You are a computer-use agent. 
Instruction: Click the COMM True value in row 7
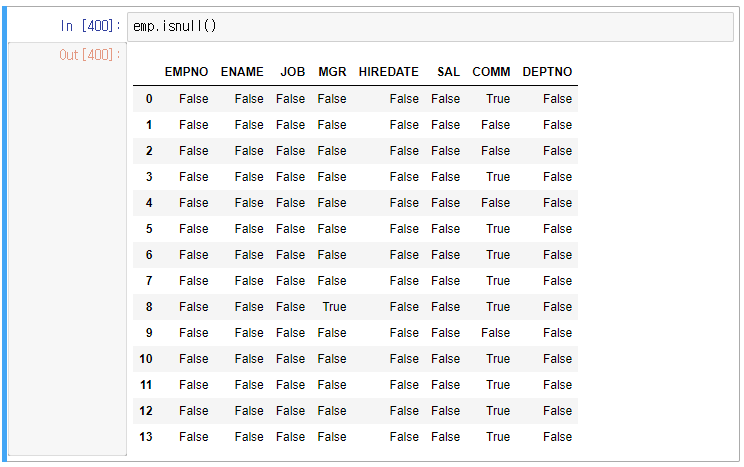click(498, 281)
